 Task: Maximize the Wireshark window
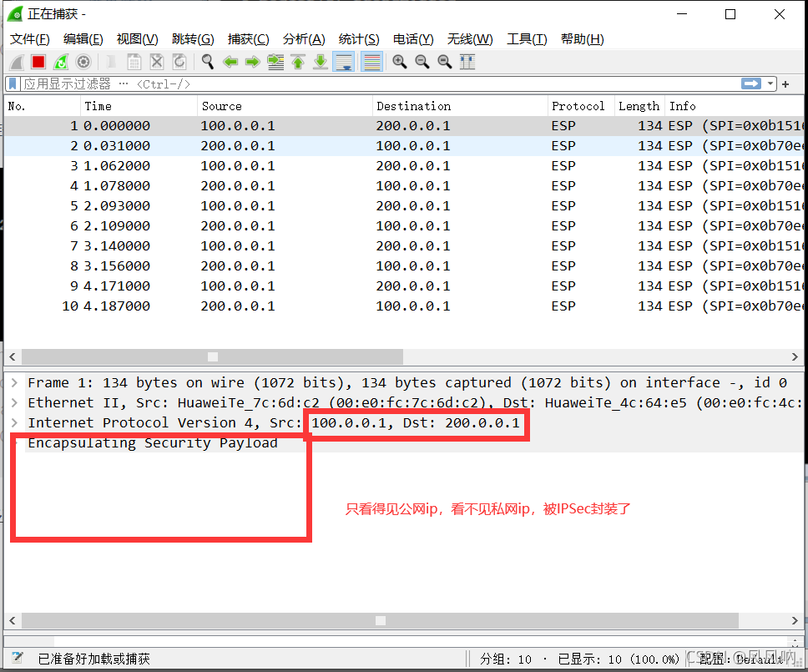[730, 14]
